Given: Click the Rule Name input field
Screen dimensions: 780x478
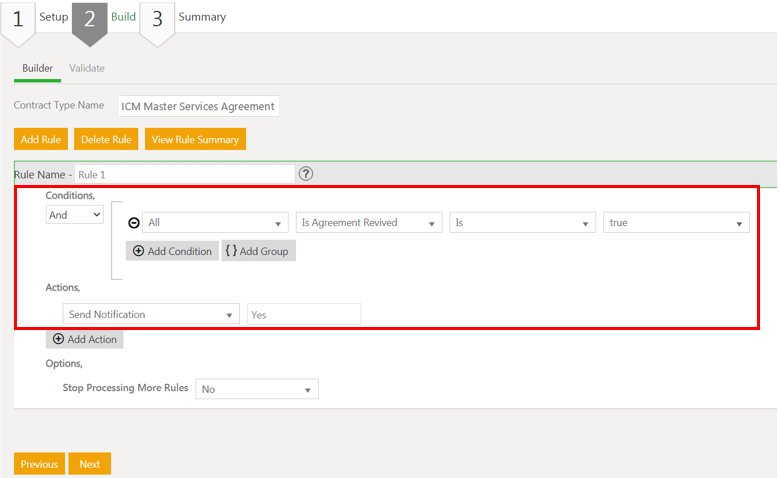Looking at the screenshot, I should [184, 174].
